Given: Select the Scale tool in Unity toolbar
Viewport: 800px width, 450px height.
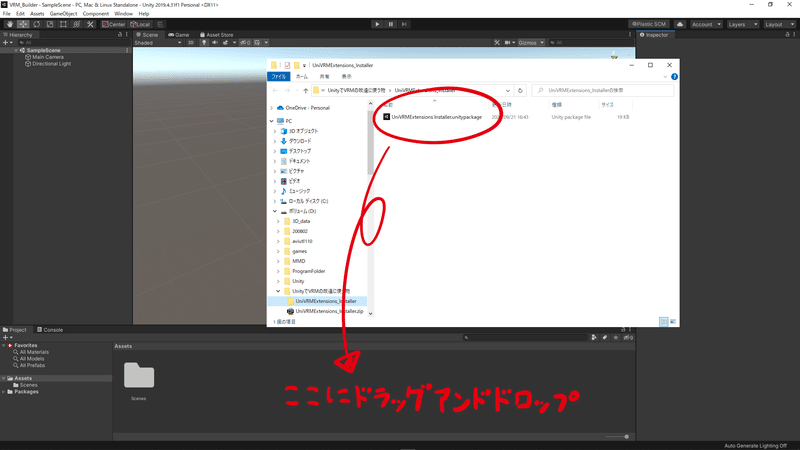Looking at the screenshot, I should click(x=50, y=24).
